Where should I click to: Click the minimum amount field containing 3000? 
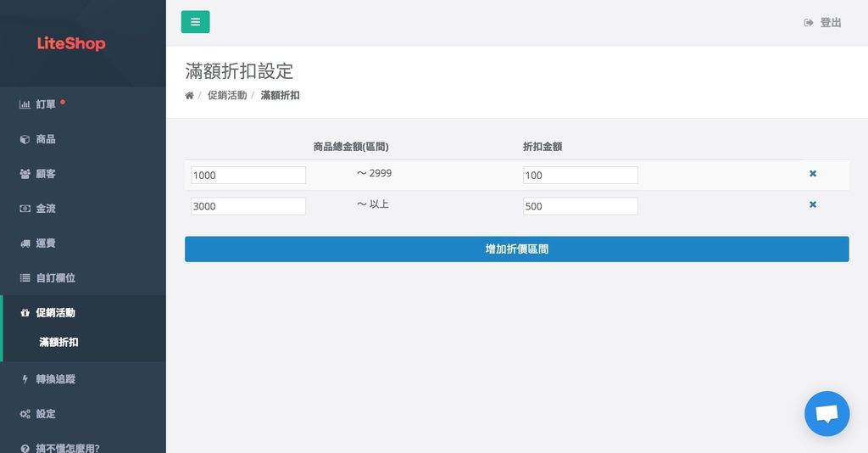pos(248,206)
